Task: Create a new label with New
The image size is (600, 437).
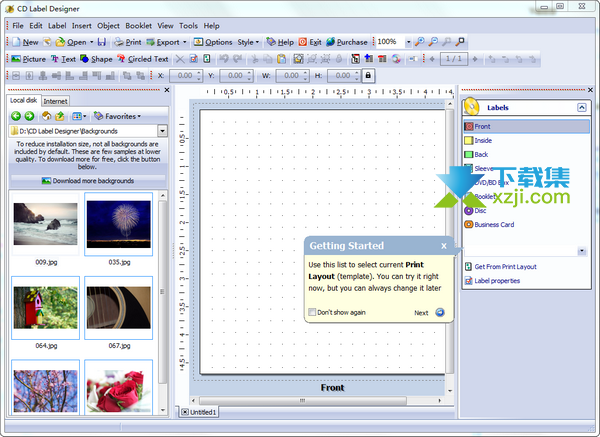Action: pos(25,42)
